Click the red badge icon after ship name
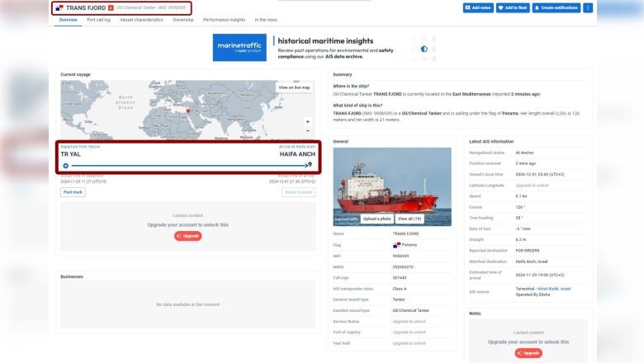Viewport: 644px width, 363px height. tap(111, 7)
